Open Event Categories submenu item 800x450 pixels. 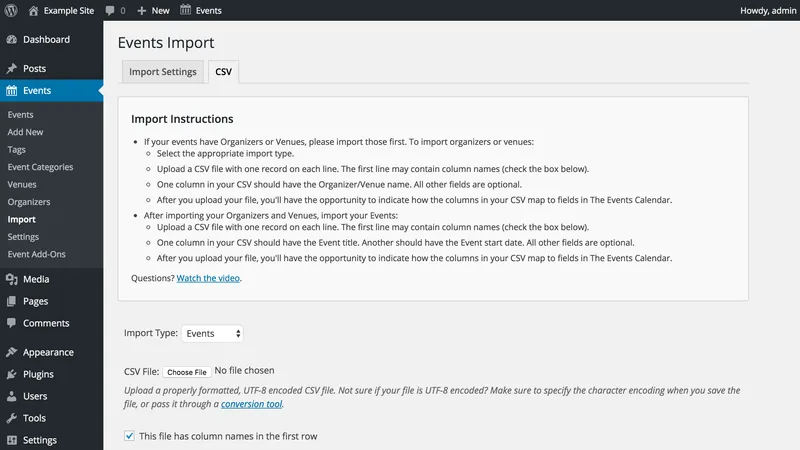coord(40,167)
